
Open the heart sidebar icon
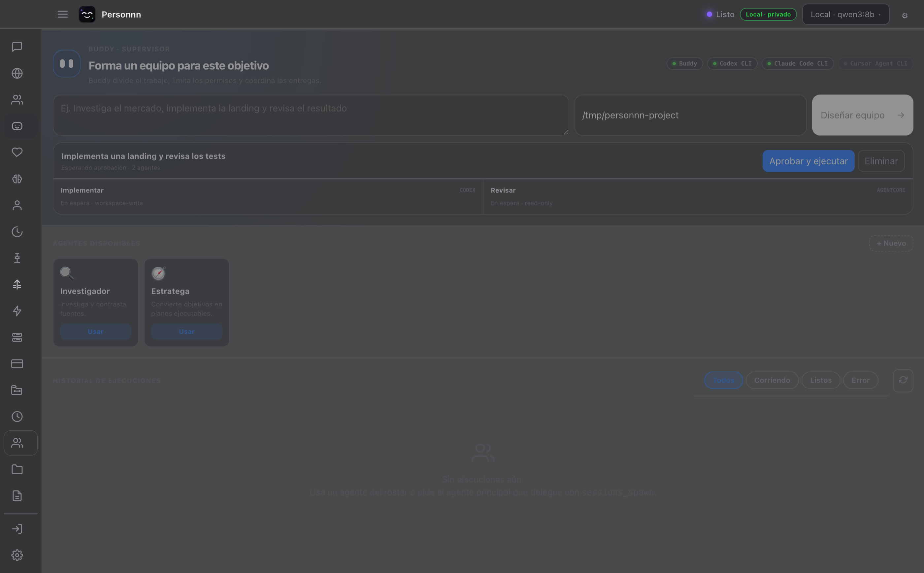coord(17,152)
